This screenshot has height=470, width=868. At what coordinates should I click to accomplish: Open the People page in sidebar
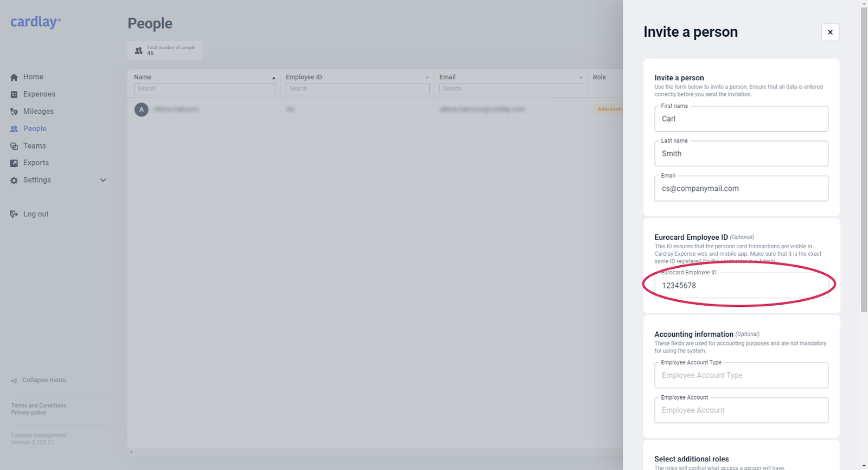[35, 128]
